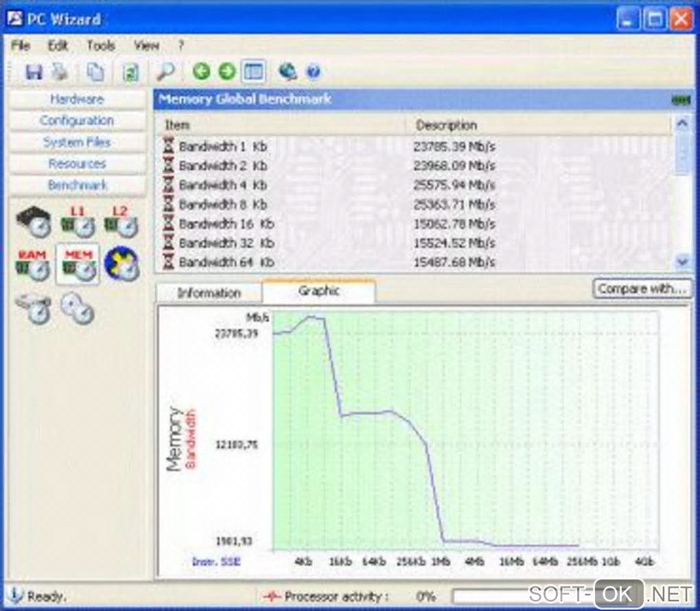Viewport: 700px width, 611px height.
Task: Select the Bandwidth 1 Kb row
Action: click(x=413, y=146)
